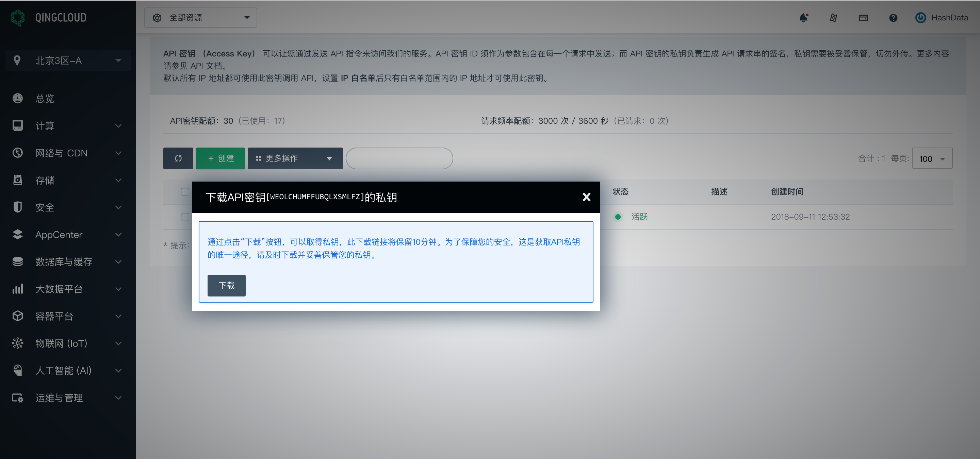Screen dimensions: 980x459
Task: Open the 存储 menu item
Action: click(x=68, y=180)
